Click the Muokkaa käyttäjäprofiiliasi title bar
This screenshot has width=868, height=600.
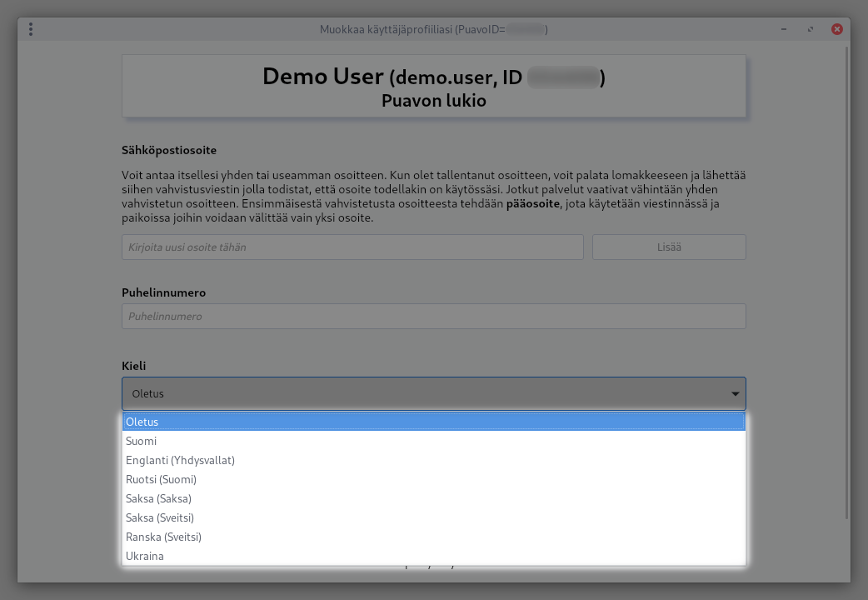click(x=433, y=29)
